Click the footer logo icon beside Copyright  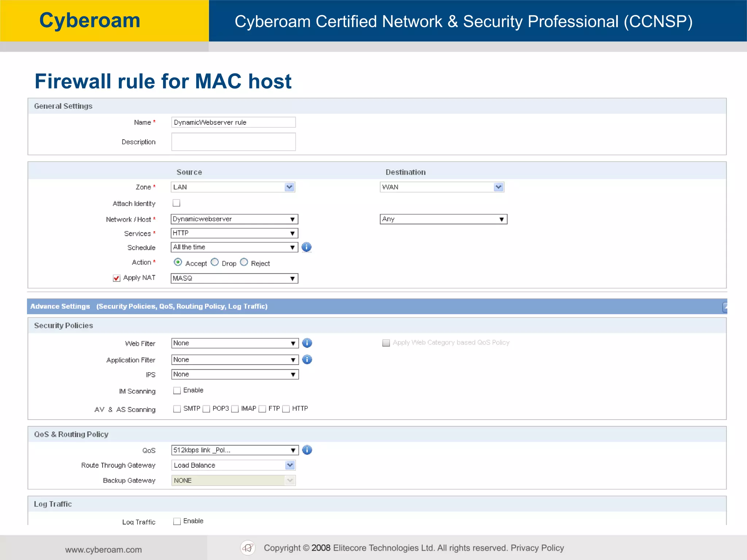(x=248, y=548)
